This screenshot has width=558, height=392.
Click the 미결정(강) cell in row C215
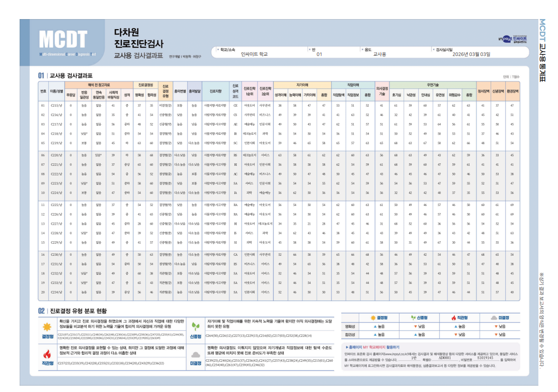[x=166, y=106]
